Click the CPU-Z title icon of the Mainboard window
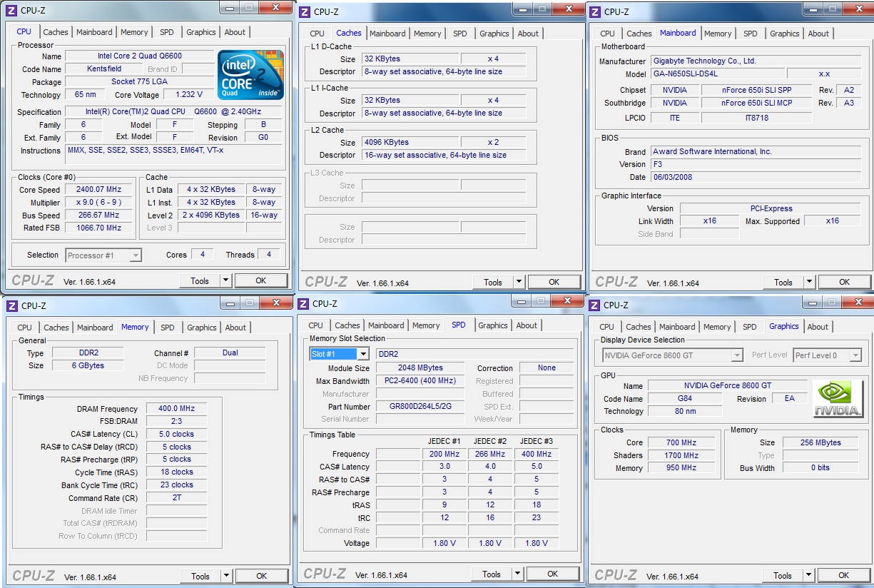Viewport: 874px width, 588px height. [596, 11]
